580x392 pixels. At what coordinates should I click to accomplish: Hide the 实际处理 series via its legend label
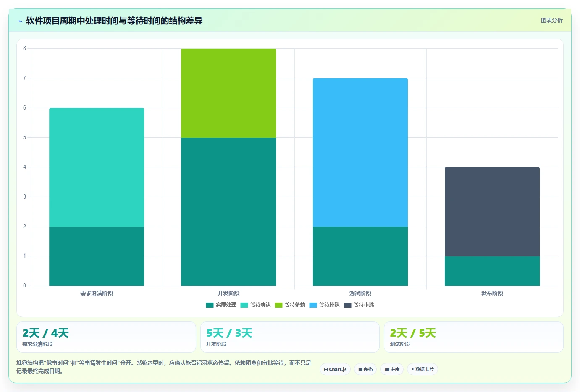pyautogui.click(x=226, y=305)
